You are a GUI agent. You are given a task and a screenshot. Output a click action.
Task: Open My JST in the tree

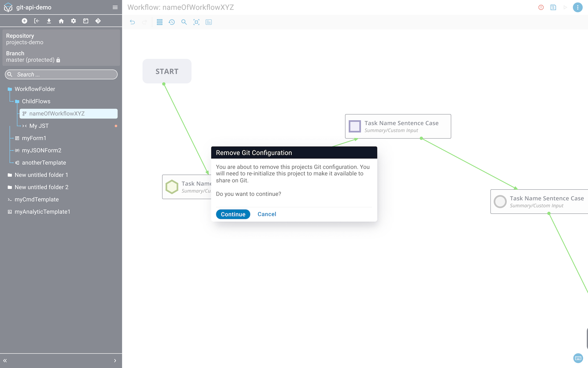point(39,126)
